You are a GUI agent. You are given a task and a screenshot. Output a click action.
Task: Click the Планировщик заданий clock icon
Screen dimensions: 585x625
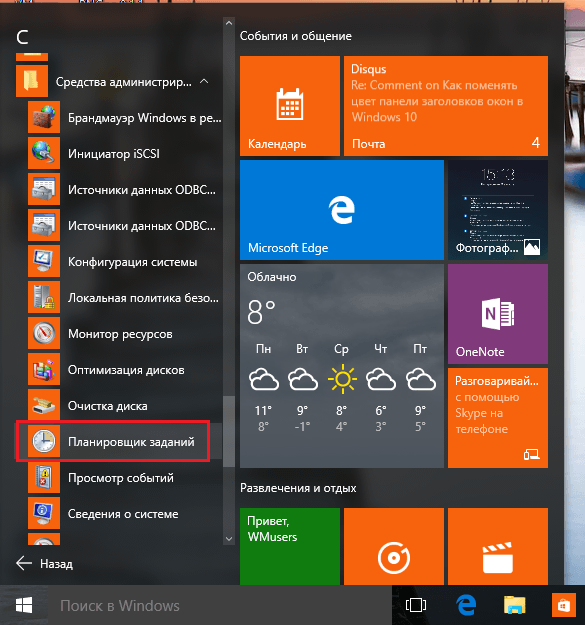[x=44, y=441]
